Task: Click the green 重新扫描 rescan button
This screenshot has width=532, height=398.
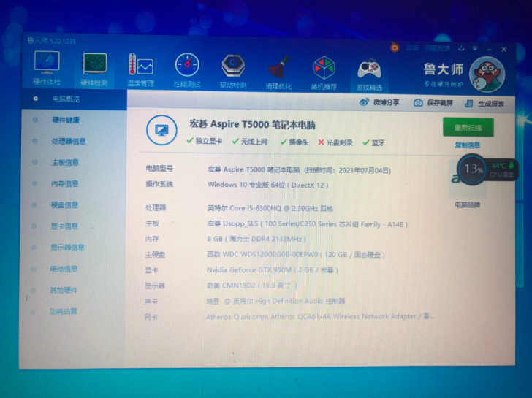Action: [468, 128]
